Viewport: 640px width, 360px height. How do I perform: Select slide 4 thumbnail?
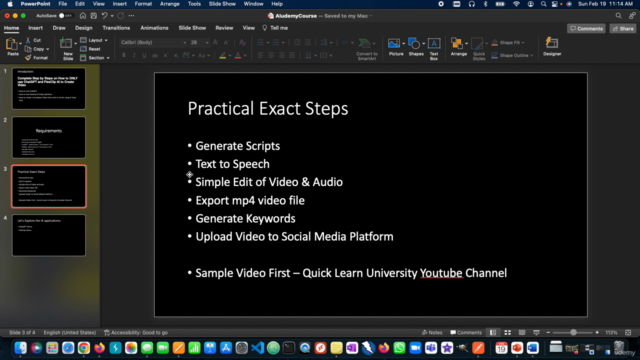coord(49,236)
